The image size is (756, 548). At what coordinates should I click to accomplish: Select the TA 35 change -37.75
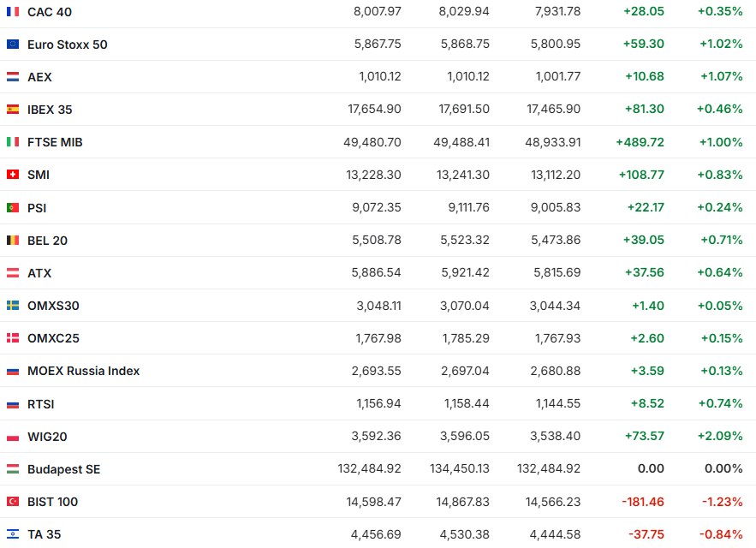646,534
